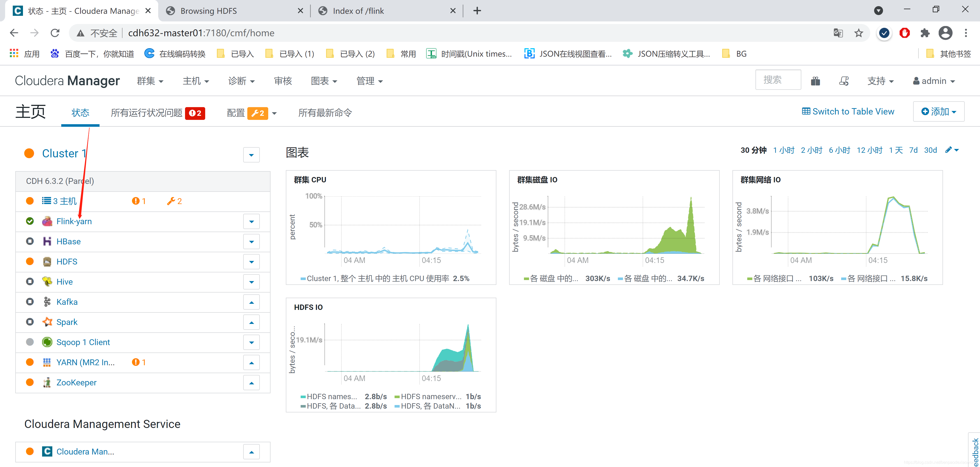Open the 群集 menu
This screenshot has width=980, height=467.
click(x=150, y=81)
